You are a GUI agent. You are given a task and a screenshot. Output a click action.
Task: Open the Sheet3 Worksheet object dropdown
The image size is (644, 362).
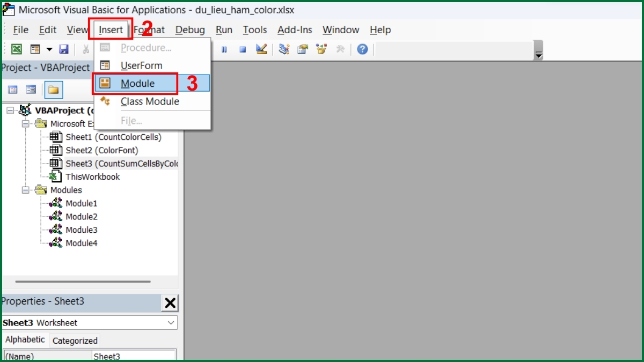click(x=171, y=323)
